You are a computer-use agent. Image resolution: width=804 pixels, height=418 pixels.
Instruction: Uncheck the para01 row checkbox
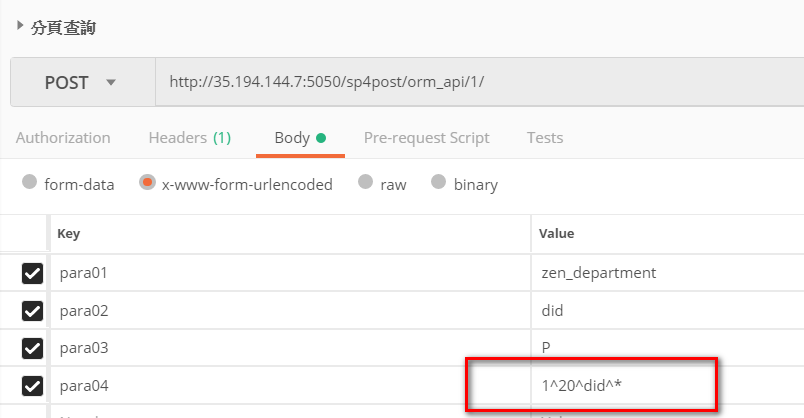tap(32, 273)
